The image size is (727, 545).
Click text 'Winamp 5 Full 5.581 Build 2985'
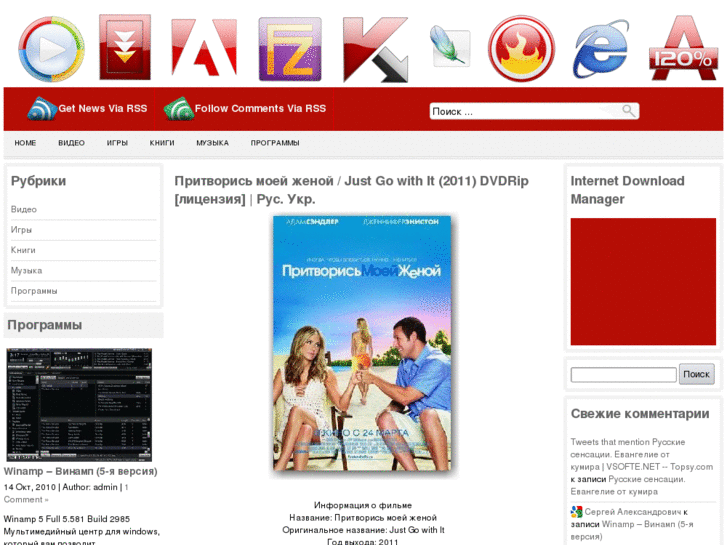tap(67, 519)
